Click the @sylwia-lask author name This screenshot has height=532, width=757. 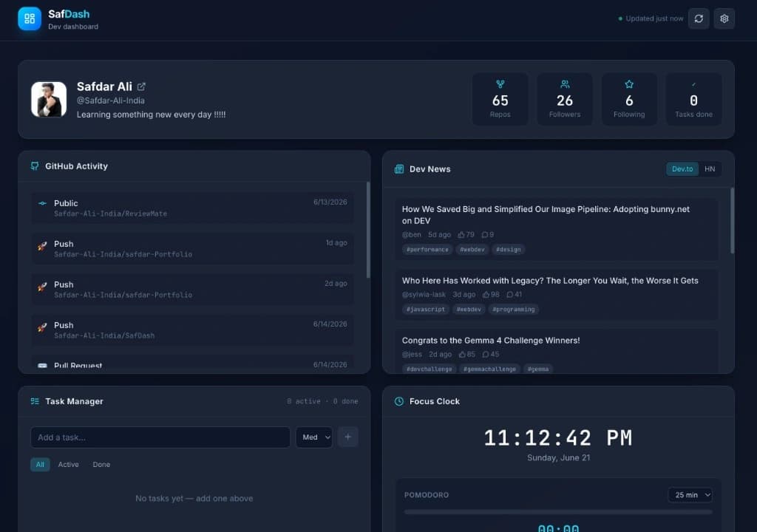tap(424, 295)
